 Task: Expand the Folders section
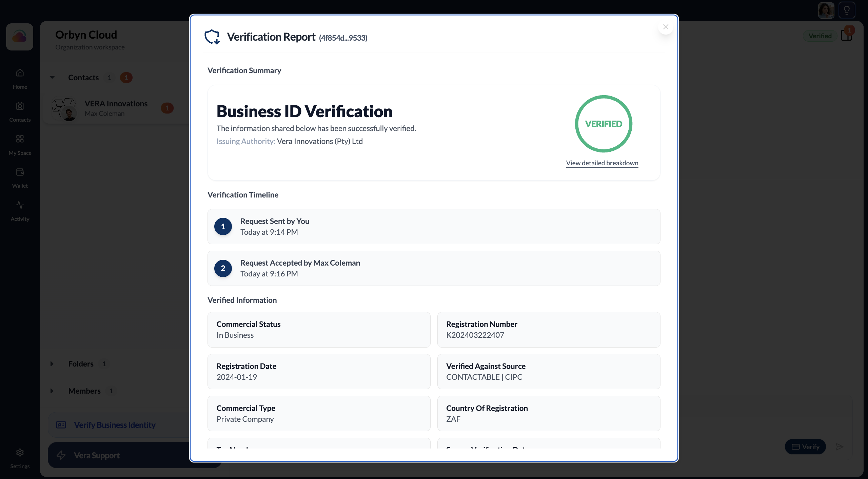(52, 363)
